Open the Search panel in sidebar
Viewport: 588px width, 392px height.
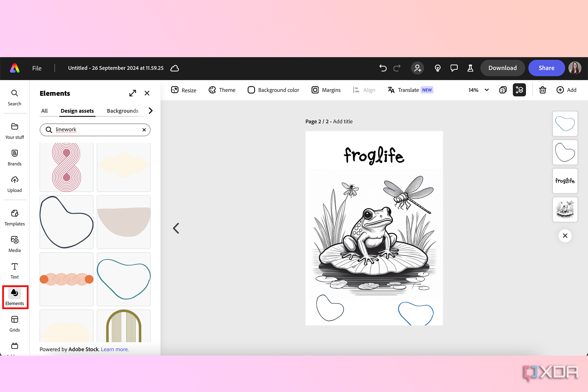pos(15,97)
